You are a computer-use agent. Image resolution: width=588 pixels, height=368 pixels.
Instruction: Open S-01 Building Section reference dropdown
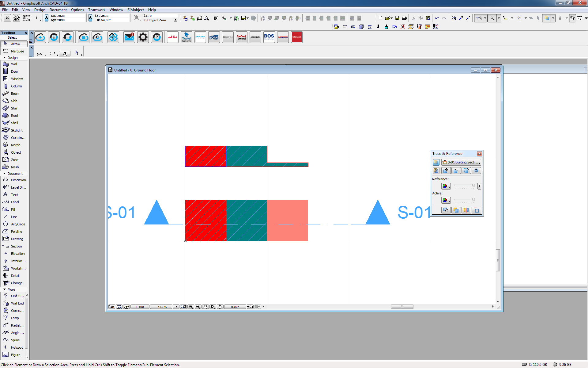pyautogui.click(x=462, y=162)
